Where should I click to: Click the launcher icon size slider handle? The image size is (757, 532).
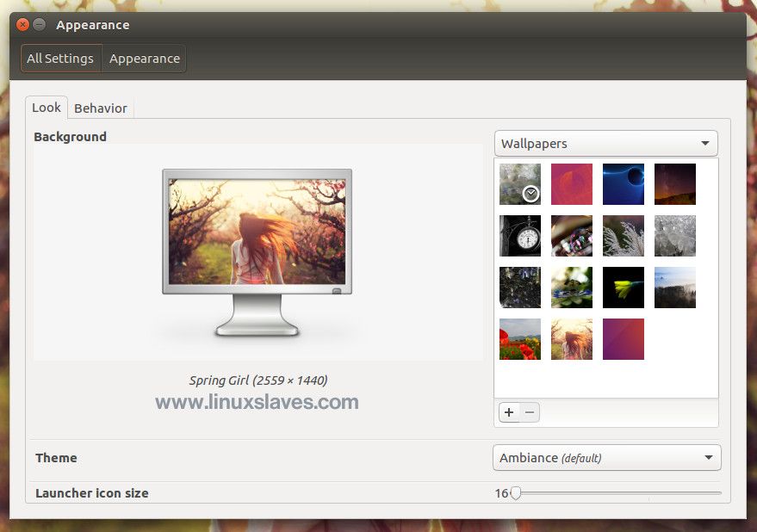(x=516, y=493)
